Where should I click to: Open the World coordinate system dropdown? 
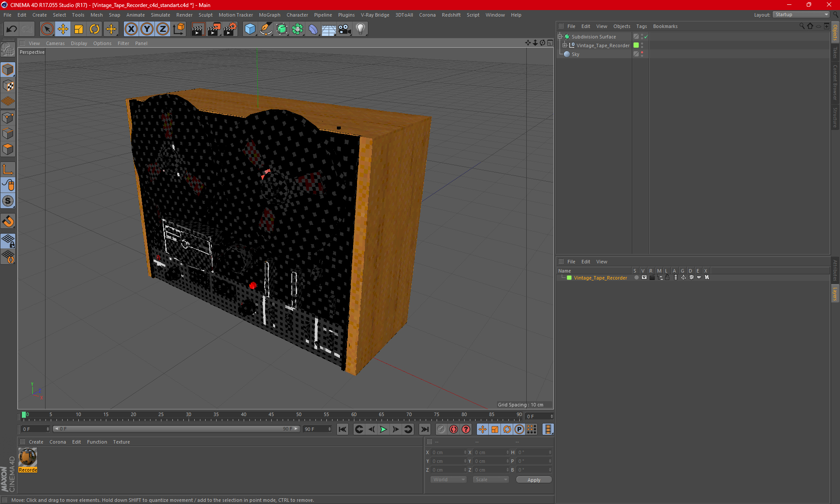448,480
